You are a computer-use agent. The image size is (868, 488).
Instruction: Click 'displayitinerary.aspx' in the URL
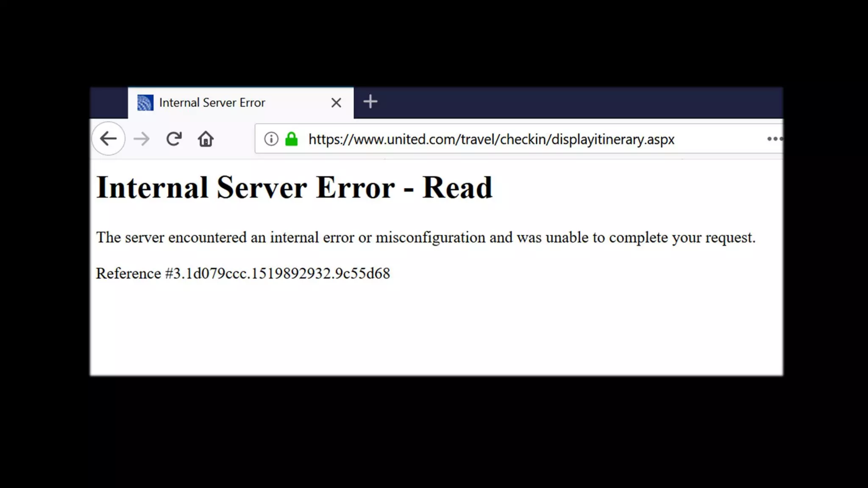tap(612, 139)
